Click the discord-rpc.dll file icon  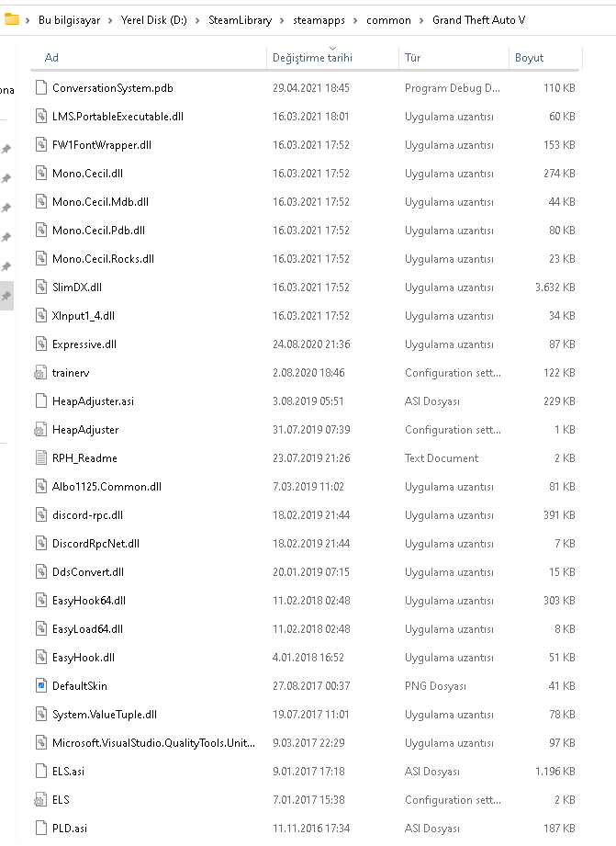click(x=41, y=514)
